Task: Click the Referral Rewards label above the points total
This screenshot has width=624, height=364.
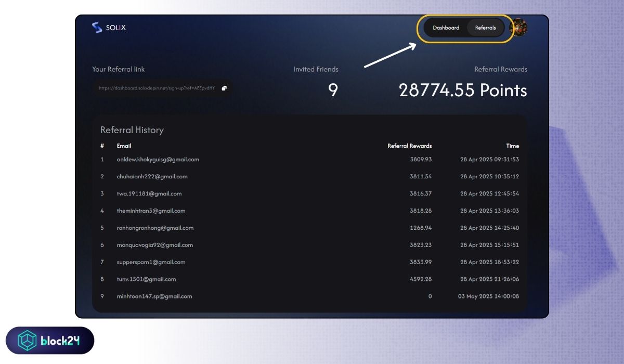Action: tap(501, 69)
